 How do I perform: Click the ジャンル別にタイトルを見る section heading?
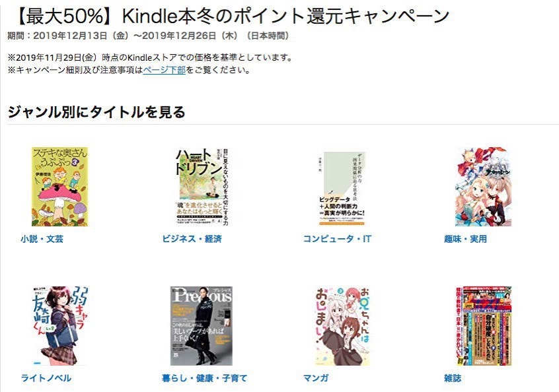[96, 112]
